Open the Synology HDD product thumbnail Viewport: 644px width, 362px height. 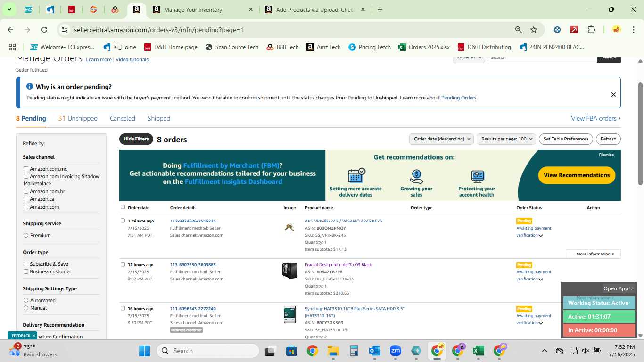click(x=289, y=314)
